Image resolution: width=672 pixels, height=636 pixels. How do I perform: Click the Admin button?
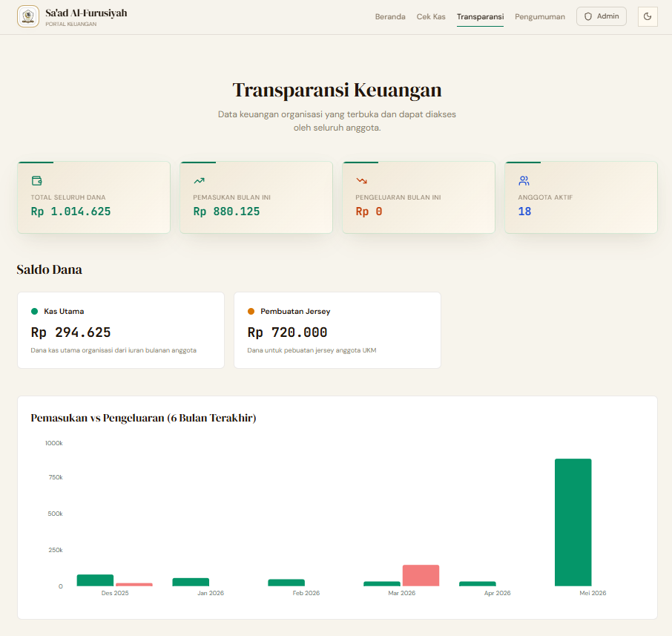point(602,16)
